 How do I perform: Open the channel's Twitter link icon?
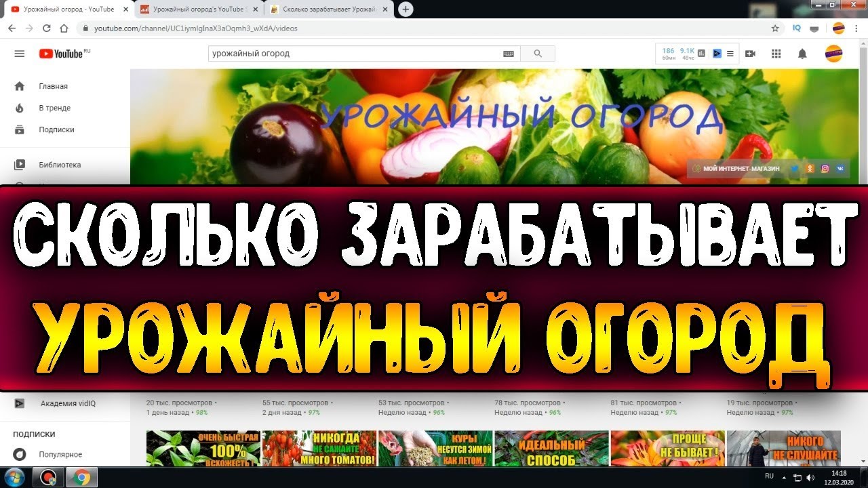pyautogui.click(x=795, y=168)
